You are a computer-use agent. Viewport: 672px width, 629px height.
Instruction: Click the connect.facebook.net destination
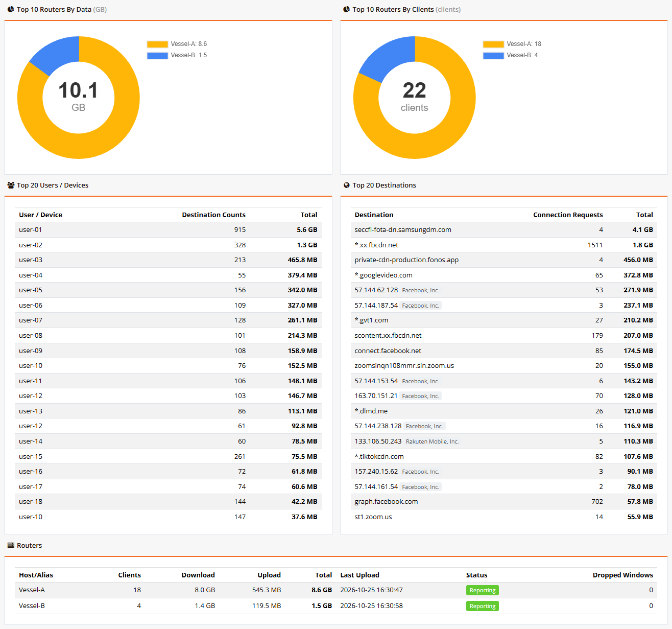[x=388, y=351]
